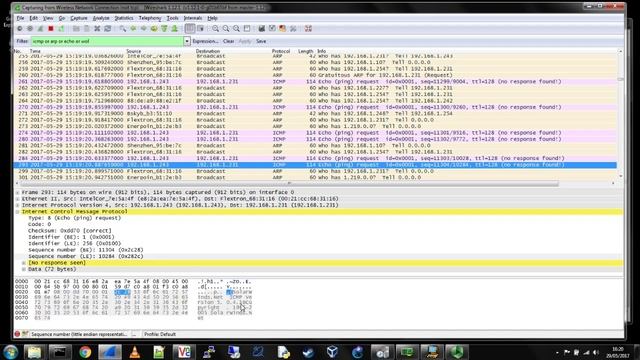Stop the running capture (red square)
Image resolution: width=640 pixels, height=360 pixels.
pyautogui.click(x=51, y=29)
